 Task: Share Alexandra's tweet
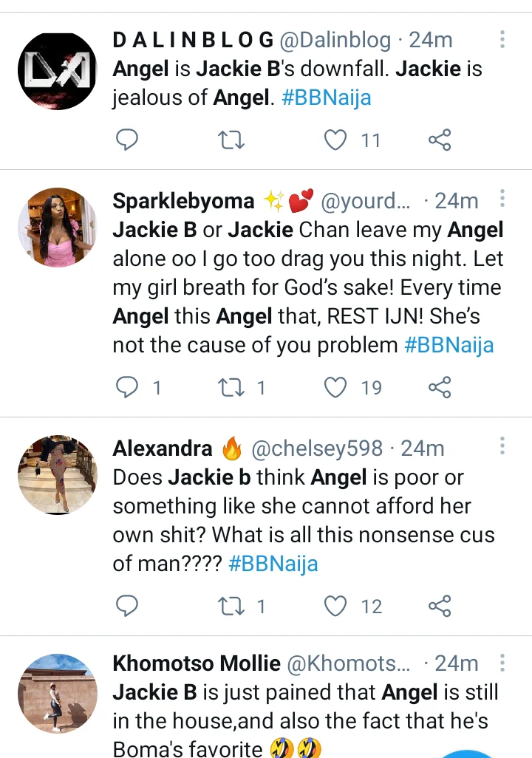coord(440,607)
